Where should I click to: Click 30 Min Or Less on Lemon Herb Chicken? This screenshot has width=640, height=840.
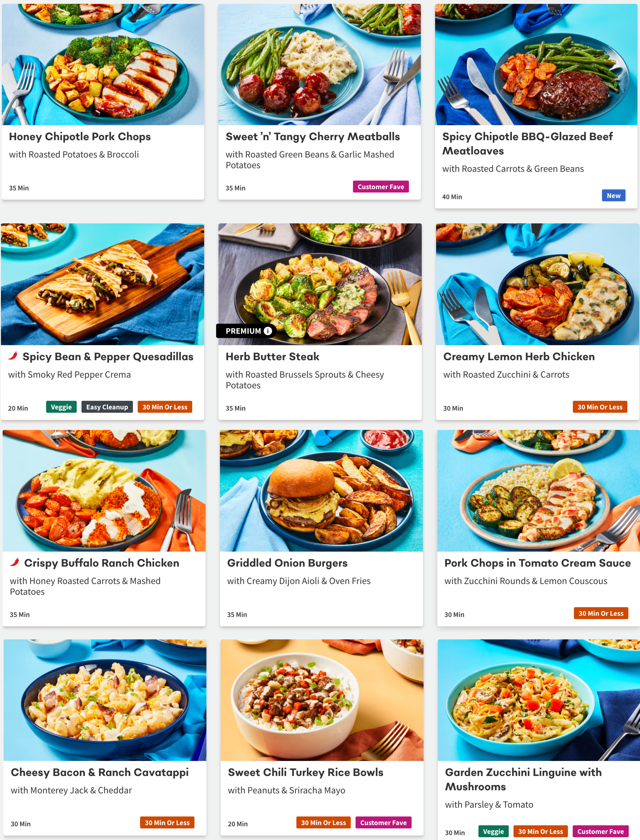[x=600, y=407]
